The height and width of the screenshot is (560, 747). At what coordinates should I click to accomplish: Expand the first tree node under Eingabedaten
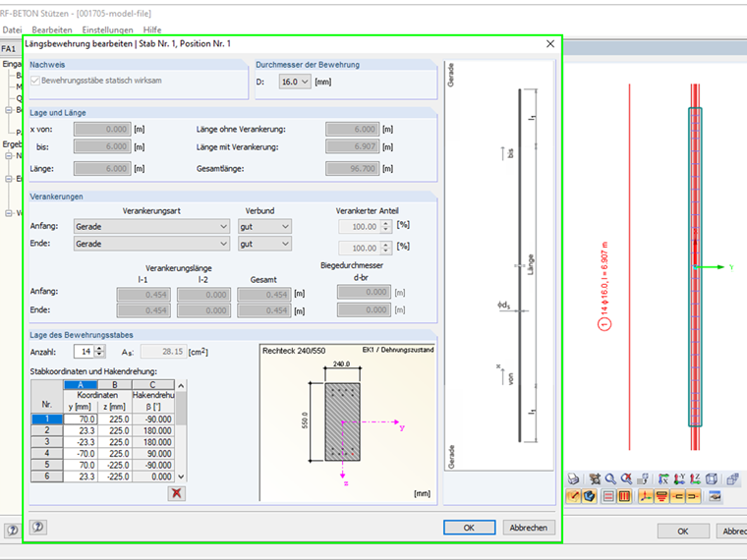click(9, 110)
